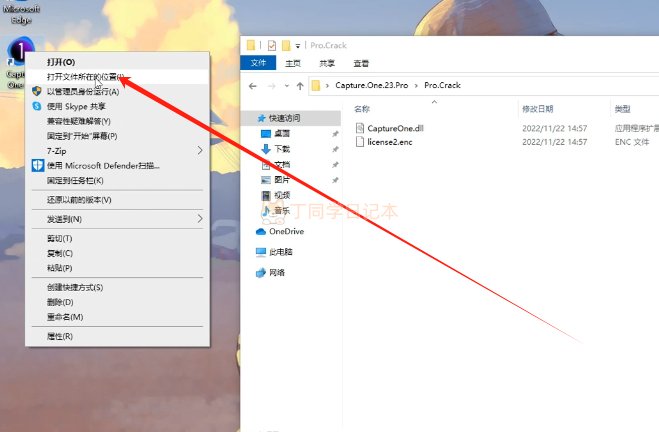The width and height of the screenshot is (659, 432).
Task: Choose 打开(O) from context menu
Action: click(117, 62)
